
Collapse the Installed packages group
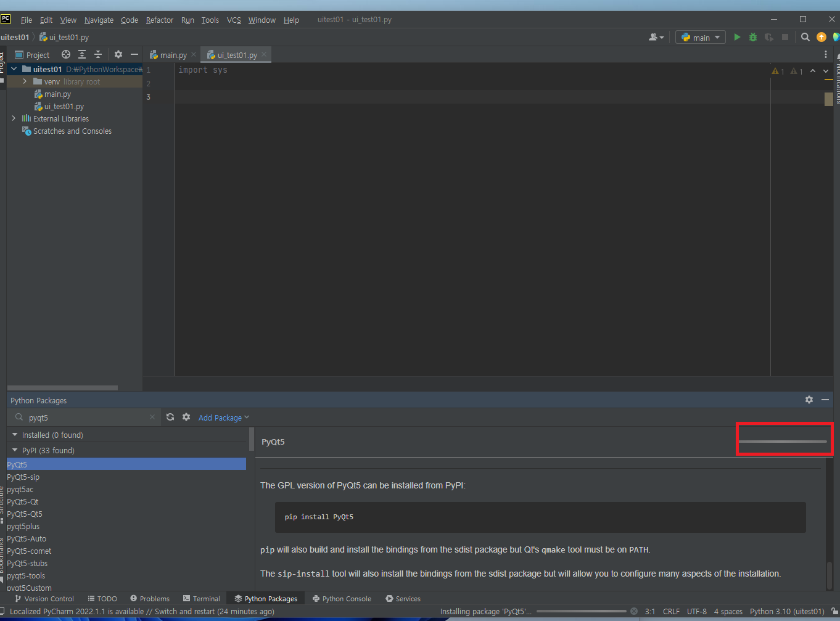(x=15, y=435)
